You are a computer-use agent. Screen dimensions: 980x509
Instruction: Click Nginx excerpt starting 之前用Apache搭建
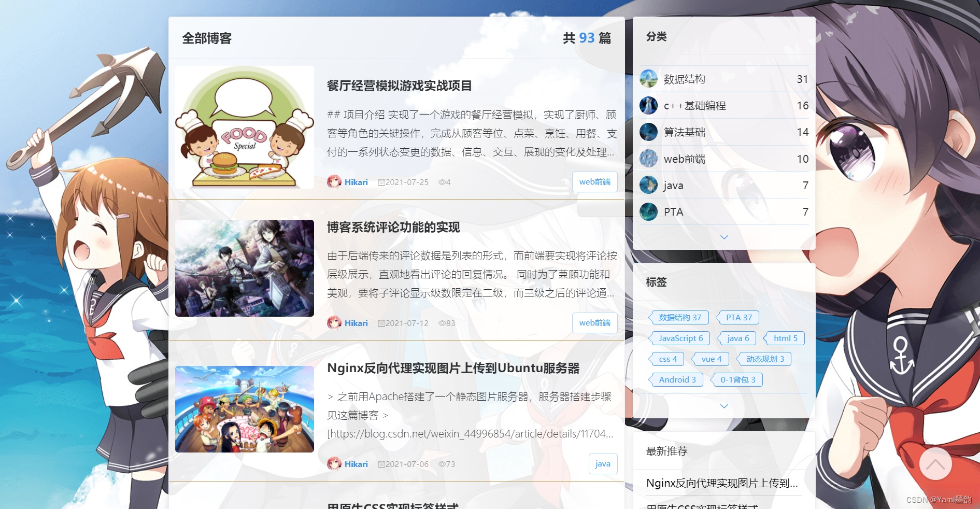(471, 415)
